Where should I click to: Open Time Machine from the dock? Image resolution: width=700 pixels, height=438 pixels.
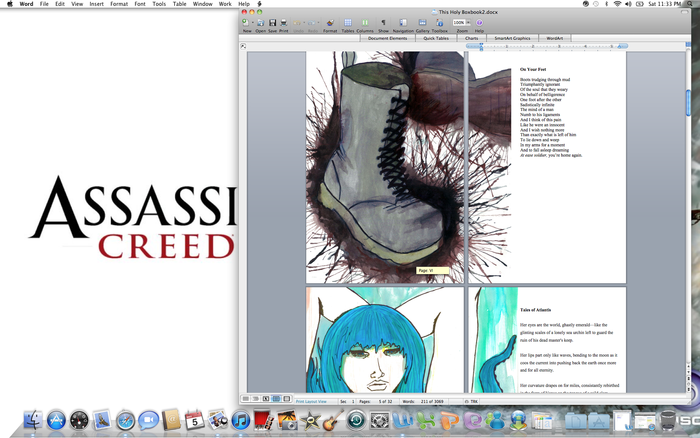[x=357, y=420]
